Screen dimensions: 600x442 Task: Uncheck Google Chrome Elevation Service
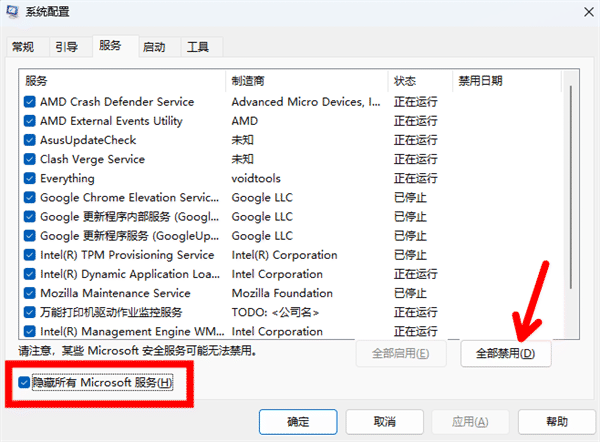tap(29, 197)
